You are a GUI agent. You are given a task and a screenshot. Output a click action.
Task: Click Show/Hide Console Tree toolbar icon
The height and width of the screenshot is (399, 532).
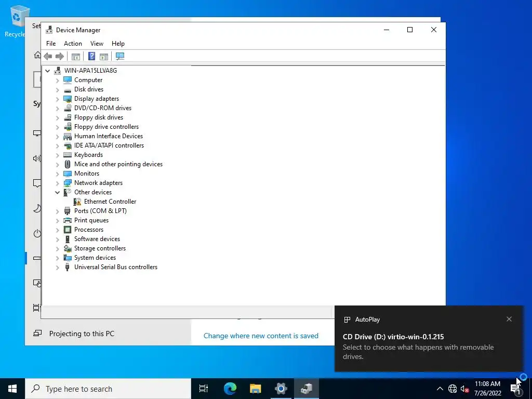(x=76, y=56)
